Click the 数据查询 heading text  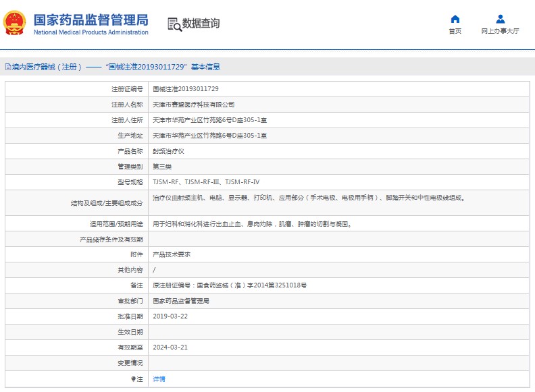(x=201, y=24)
